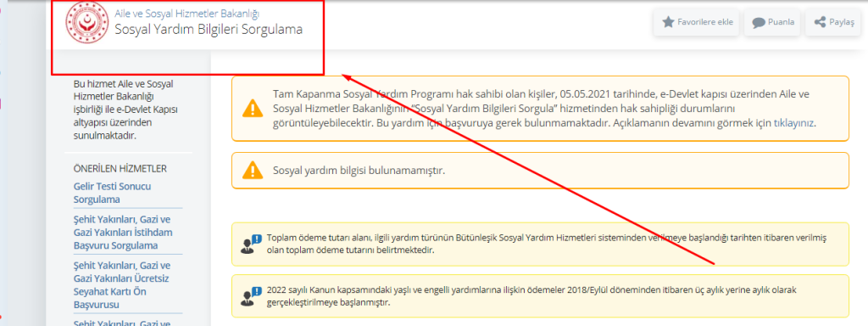Click info person icon beside 'Toplam ödeme tutarı' note
Screen dimensions: 868x326
251,244
